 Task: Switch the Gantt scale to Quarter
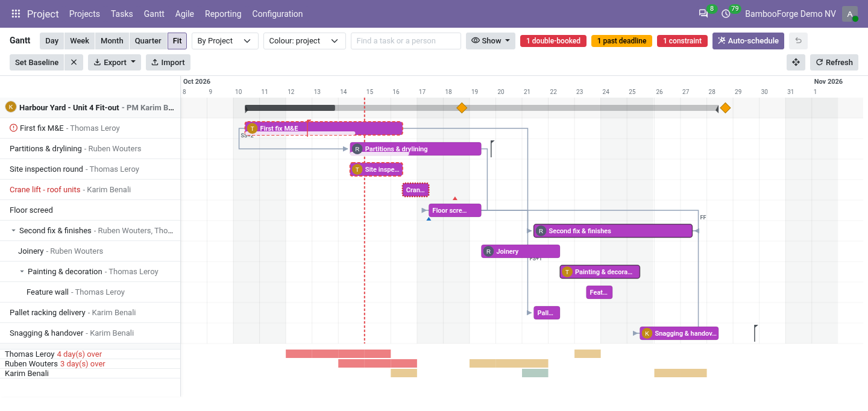[x=148, y=41]
